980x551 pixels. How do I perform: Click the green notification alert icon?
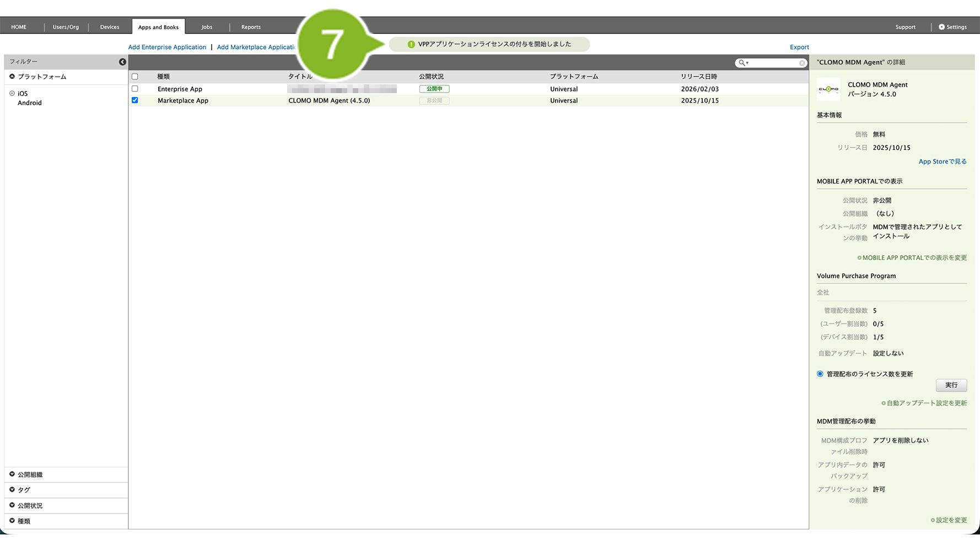click(x=411, y=44)
